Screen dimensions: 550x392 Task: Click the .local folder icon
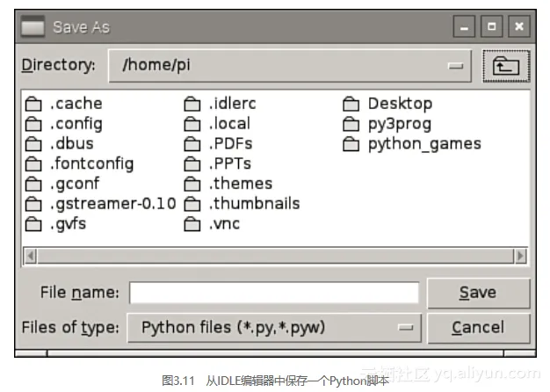[x=192, y=124]
